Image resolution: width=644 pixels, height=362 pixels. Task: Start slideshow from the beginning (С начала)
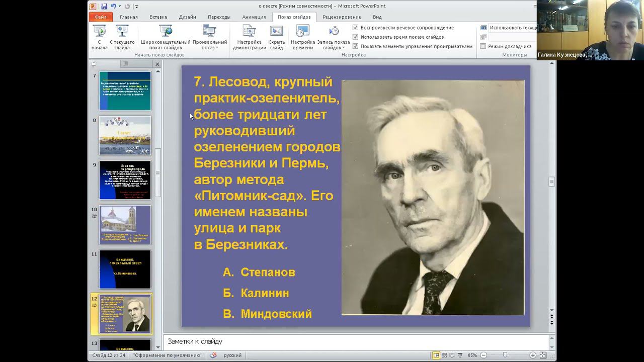click(99, 37)
